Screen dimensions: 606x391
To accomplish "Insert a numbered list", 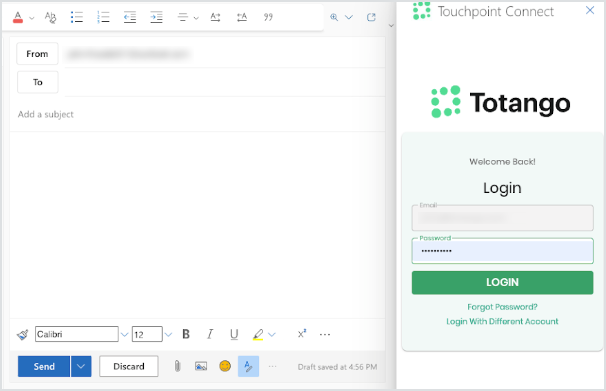I will pos(103,17).
